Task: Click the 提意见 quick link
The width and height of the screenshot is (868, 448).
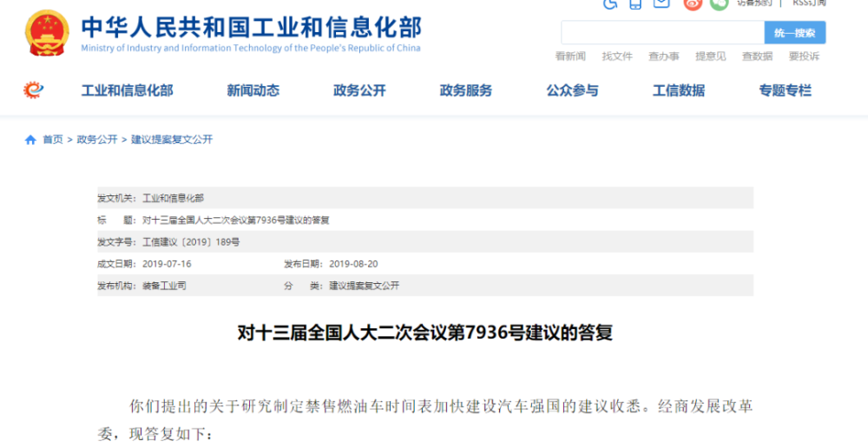Action: tap(711, 56)
